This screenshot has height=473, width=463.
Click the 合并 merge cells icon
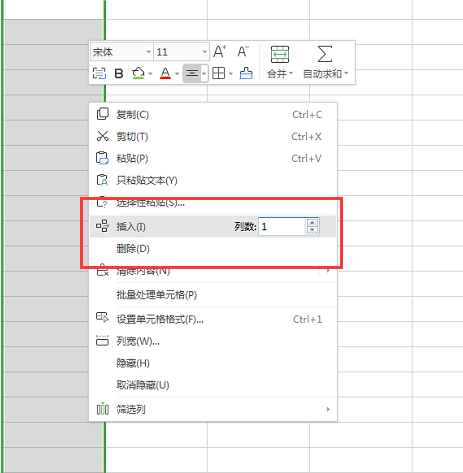pyautogui.click(x=280, y=54)
